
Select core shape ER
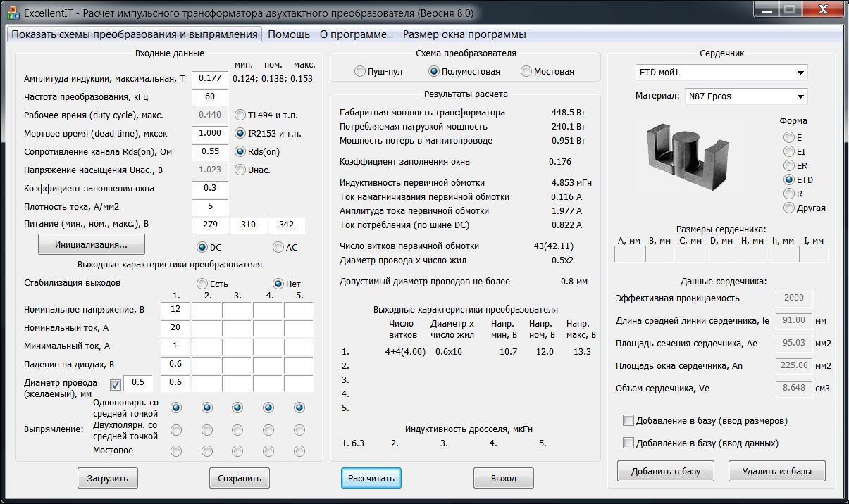pyautogui.click(x=795, y=165)
